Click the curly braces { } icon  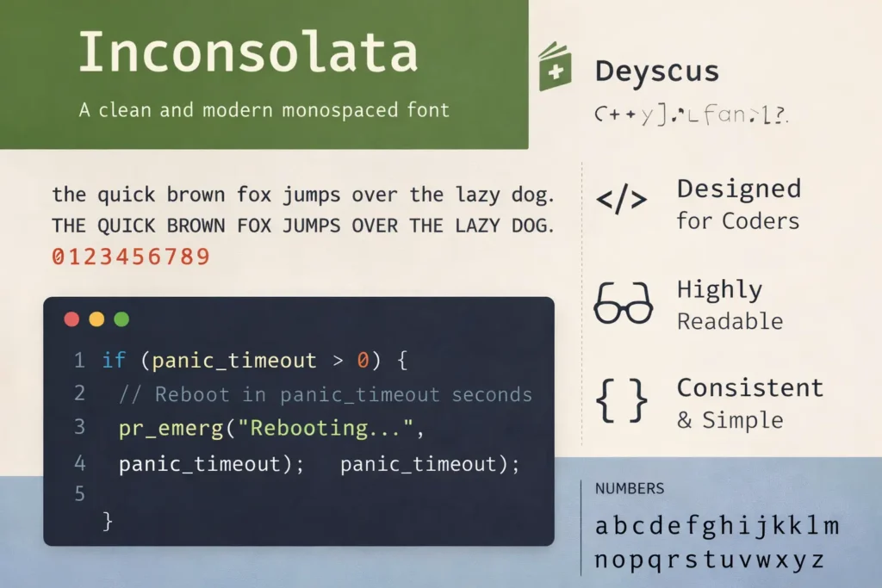click(x=622, y=401)
